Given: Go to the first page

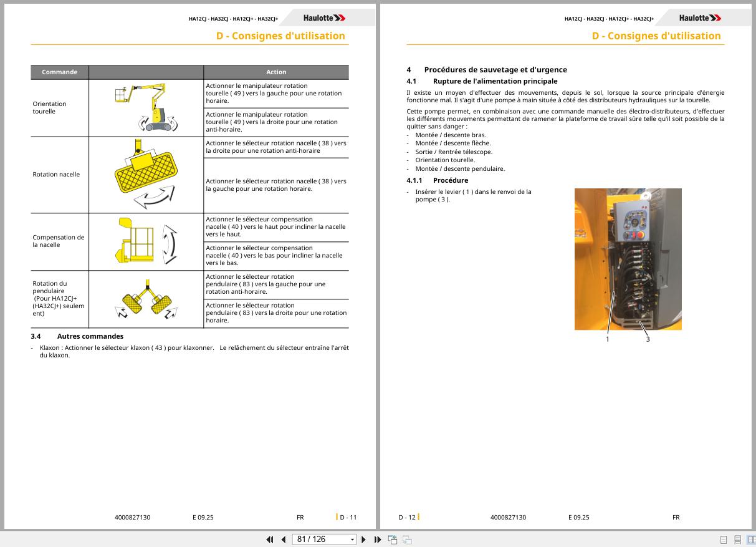Looking at the screenshot, I should [x=270, y=540].
